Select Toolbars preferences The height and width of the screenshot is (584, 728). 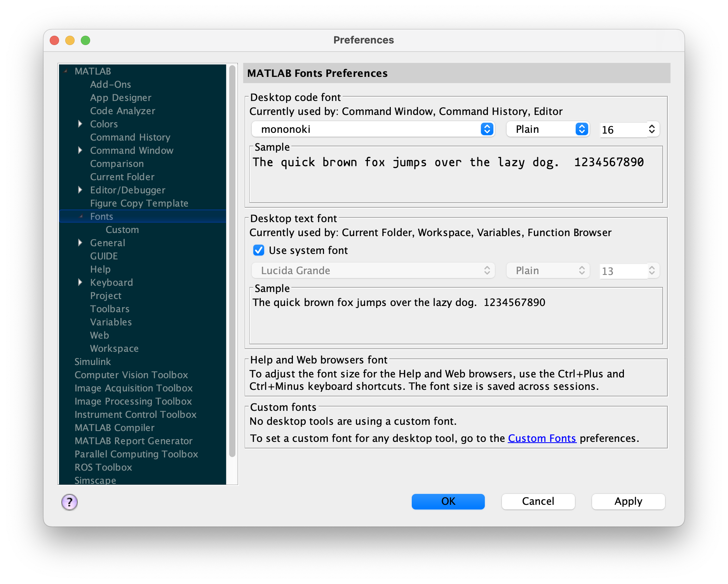[x=110, y=309]
